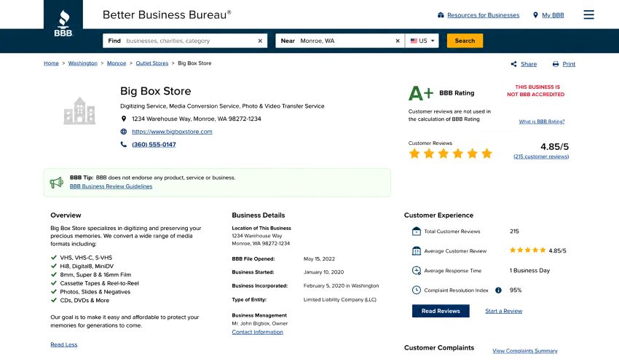
Task: Click the location pin icon by the address
Action: coord(124,119)
